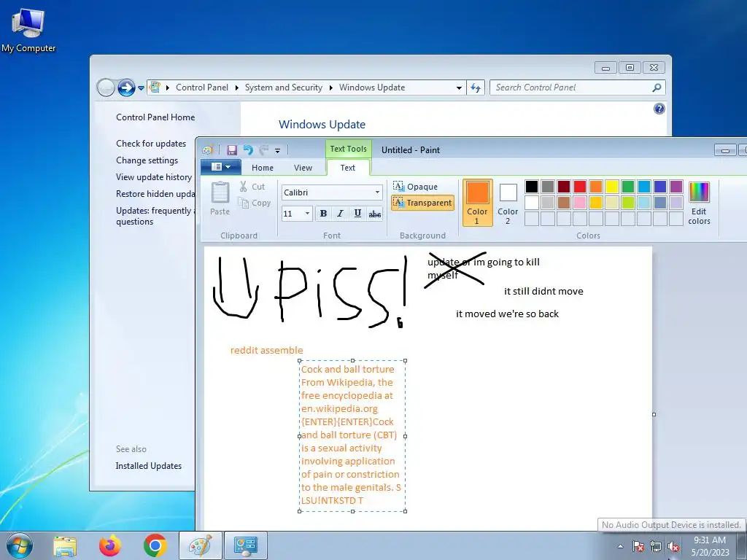Click inside the orange text box on canvas
The height and width of the screenshot is (560, 747).
[x=352, y=435]
